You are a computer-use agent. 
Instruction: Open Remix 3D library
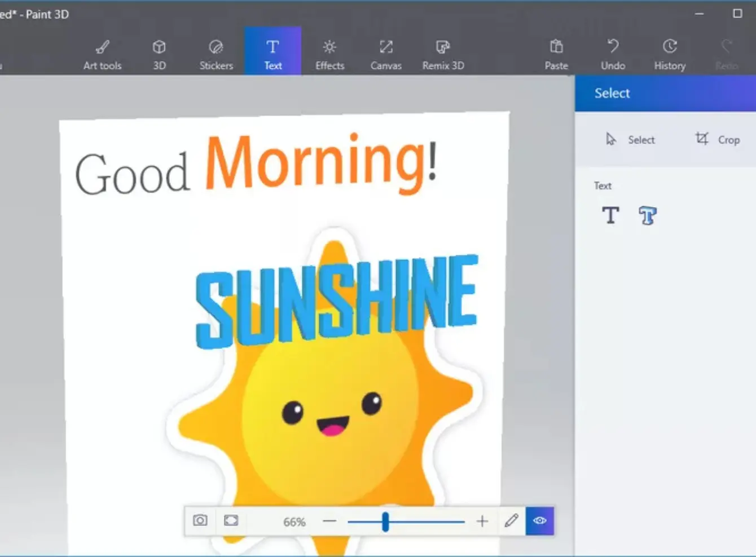(443, 54)
